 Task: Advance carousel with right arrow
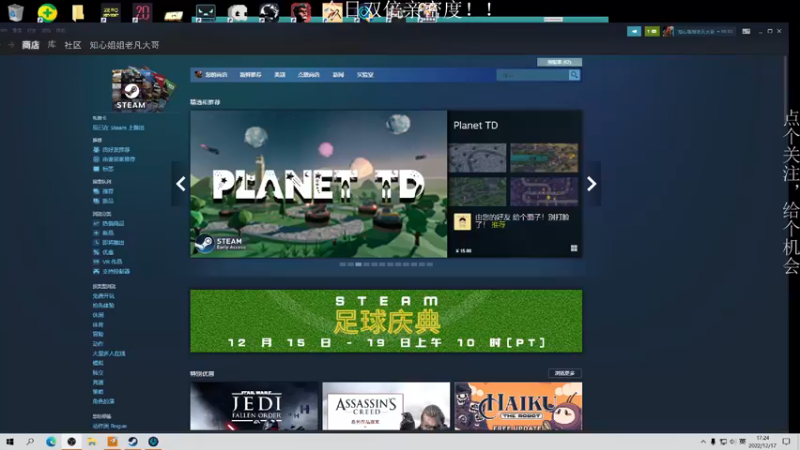591,184
